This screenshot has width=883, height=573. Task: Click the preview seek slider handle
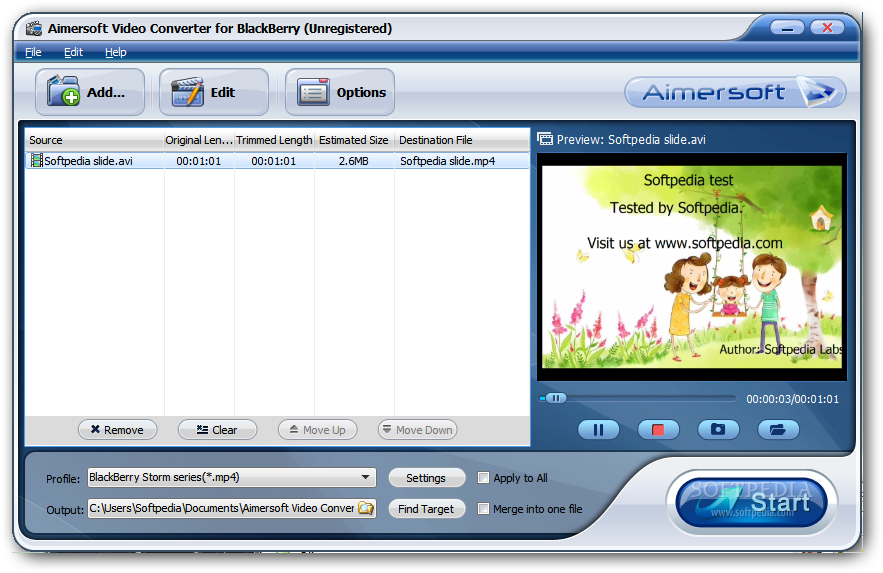(556, 399)
